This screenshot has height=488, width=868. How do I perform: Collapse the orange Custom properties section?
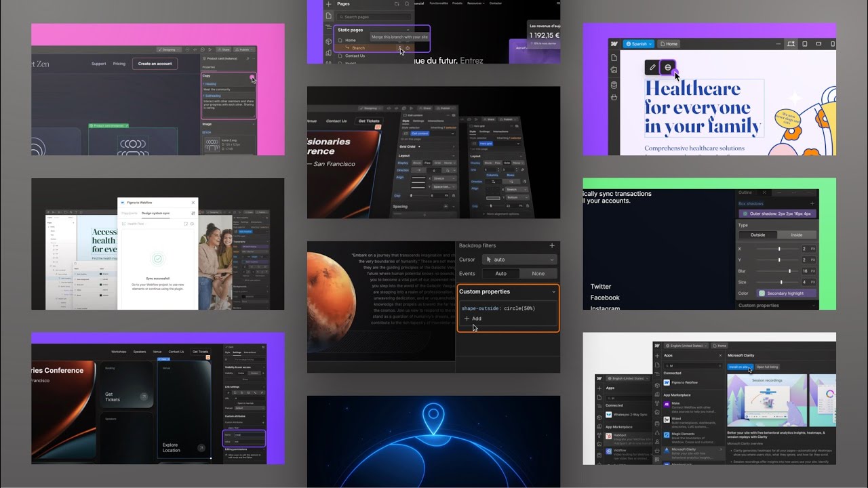pyautogui.click(x=553, y=291)
